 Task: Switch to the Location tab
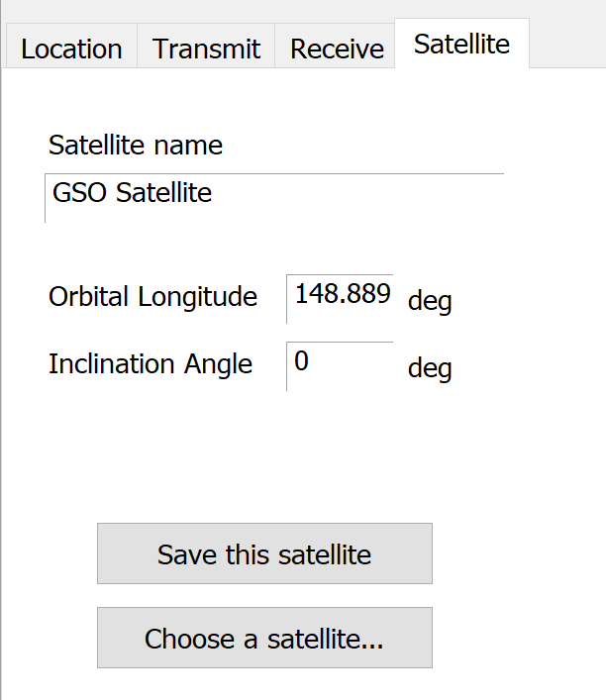[x=72, y=47]
